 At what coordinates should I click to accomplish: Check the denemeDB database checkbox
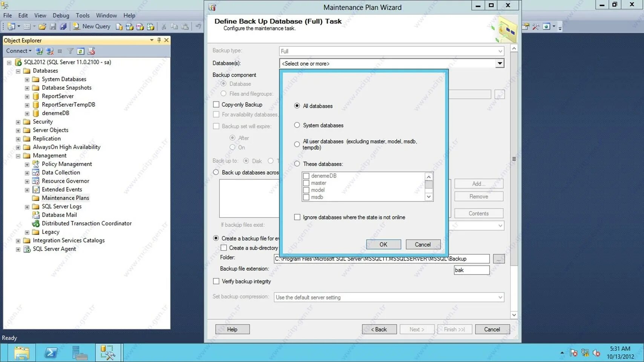pyautogui.click(x=306, y=176)
